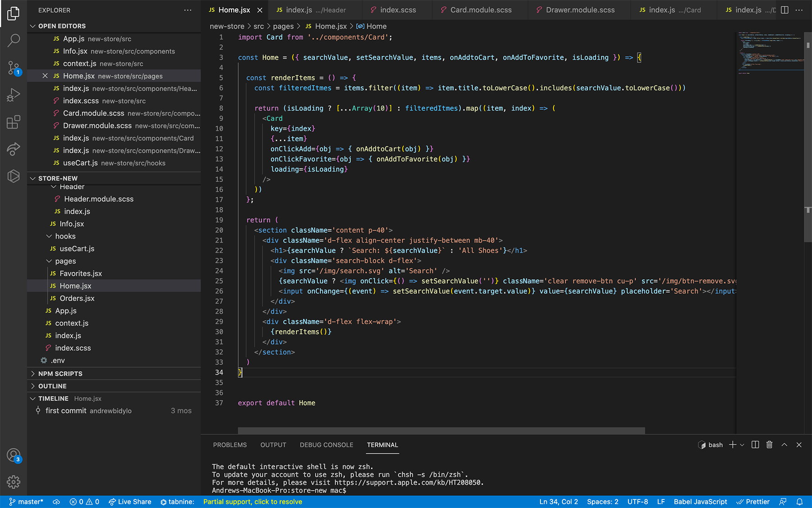The width and height of the screenshot is (812, 508).
Task: Select the Terminal panel tab
Action: tap(383, 445)
